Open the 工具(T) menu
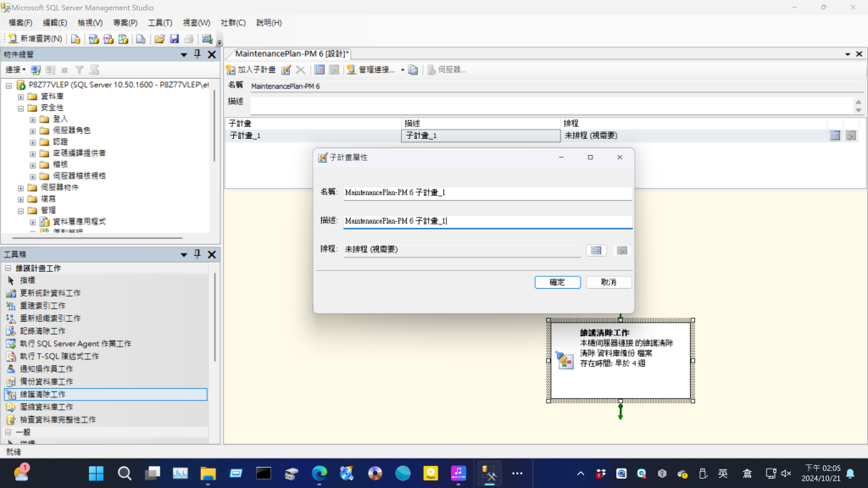The height and width of the screenshot is (488, 868). pyautogui.click(x=159, y=23)
